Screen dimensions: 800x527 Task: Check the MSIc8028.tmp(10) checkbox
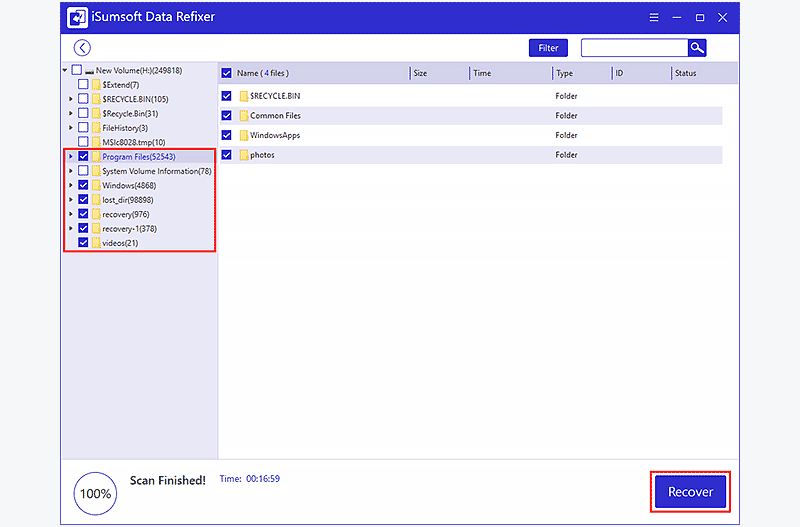pyautogui.click(x=83, y=141)
